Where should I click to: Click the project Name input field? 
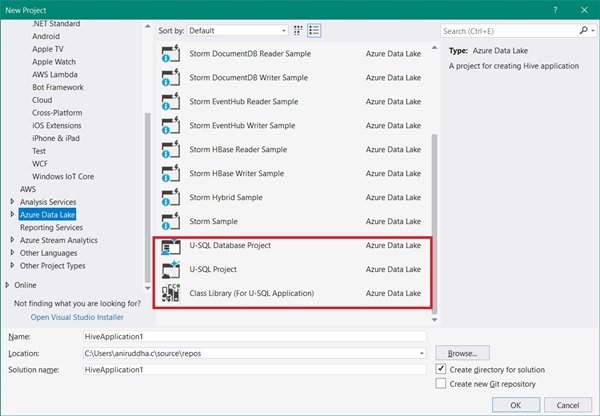click(255, 336)
